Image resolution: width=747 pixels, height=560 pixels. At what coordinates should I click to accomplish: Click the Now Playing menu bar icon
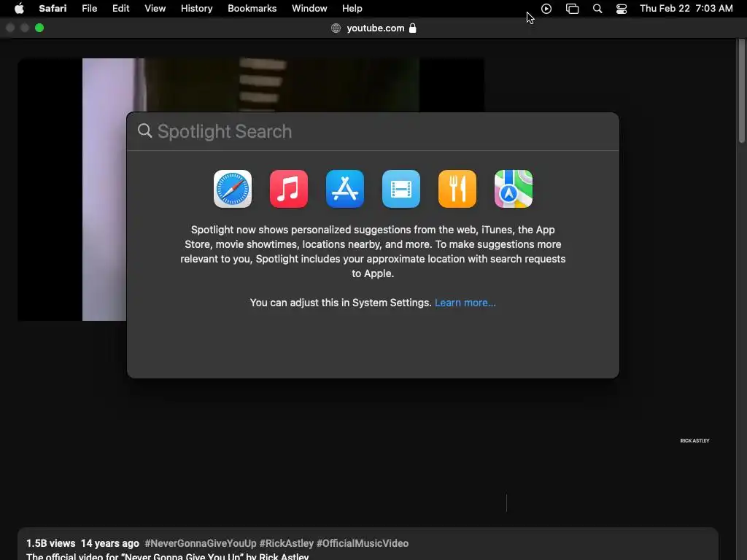click(546, 9)
